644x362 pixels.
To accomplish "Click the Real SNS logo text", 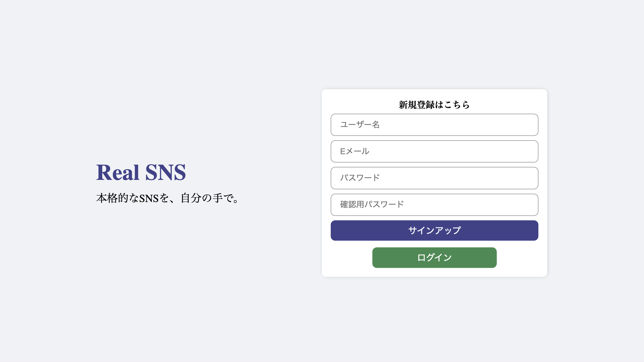I will 141,172.
